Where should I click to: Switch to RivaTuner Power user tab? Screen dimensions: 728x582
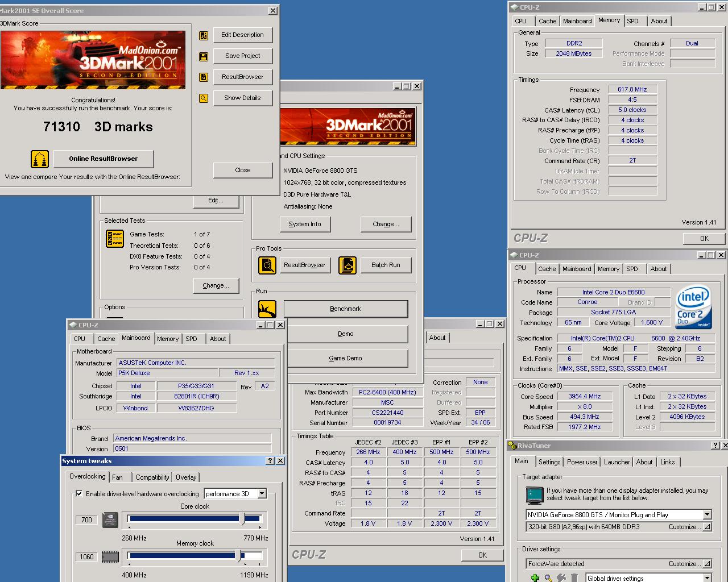click(582, 462)
